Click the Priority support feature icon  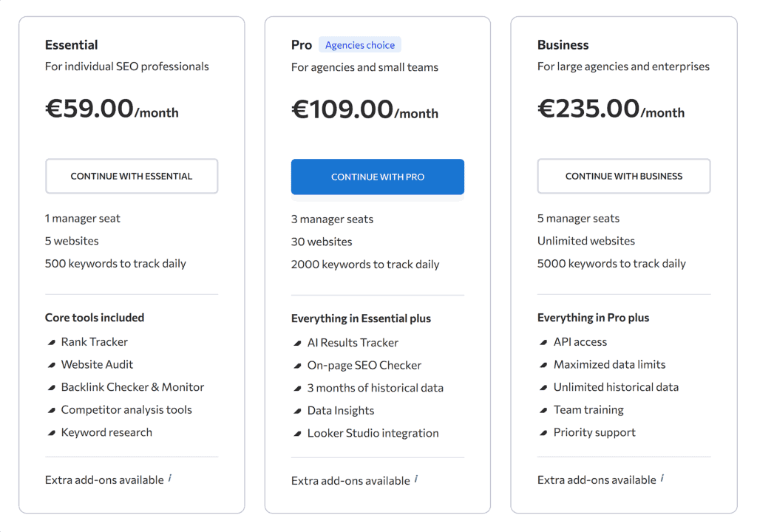[x=543, y=432]
